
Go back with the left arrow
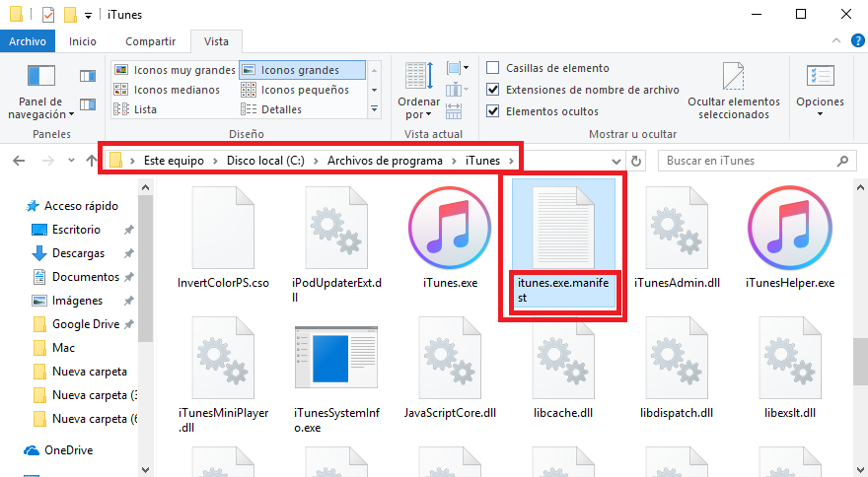(19, 161)
